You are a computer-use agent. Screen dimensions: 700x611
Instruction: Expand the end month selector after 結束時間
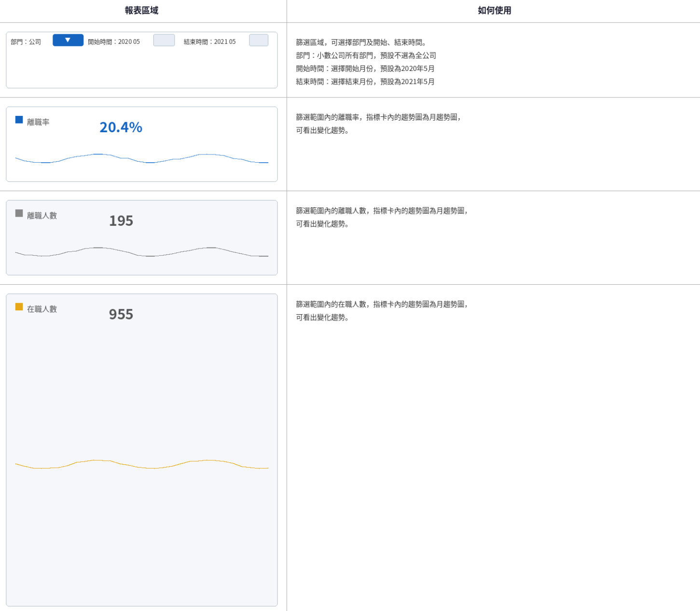259,40
